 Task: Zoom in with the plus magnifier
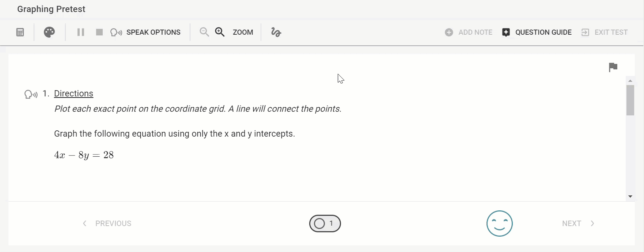click(220, 32)
